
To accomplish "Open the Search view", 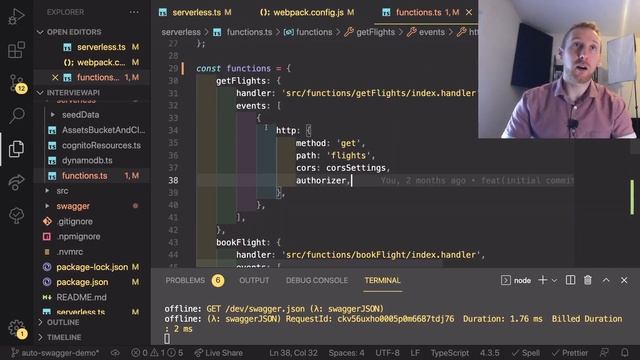I will (x=16, y=116).
